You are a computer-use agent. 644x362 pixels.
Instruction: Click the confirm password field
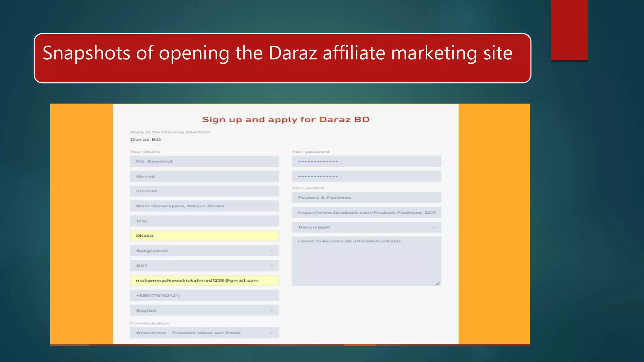click(x=366, y=176)
